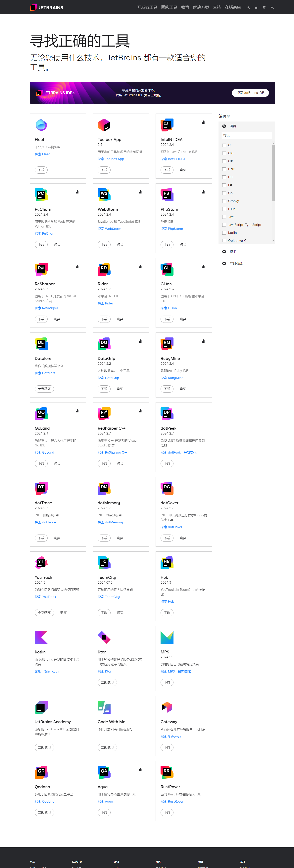Open the search icon in header
Viewport: 294px width, 868px height.
coord(248,7)
